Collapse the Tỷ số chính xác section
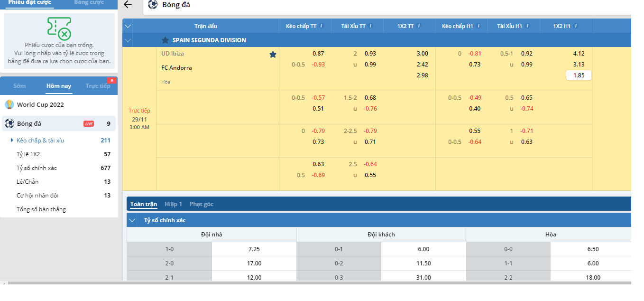Image resolution: width=644 pixels, height=301 pixels. pos(132,220)
